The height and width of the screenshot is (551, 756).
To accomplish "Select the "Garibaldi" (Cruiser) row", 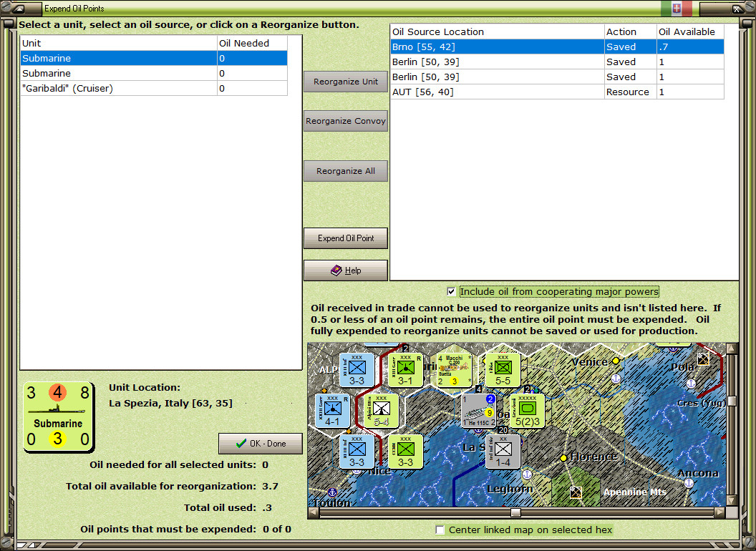I will (154, 88).
